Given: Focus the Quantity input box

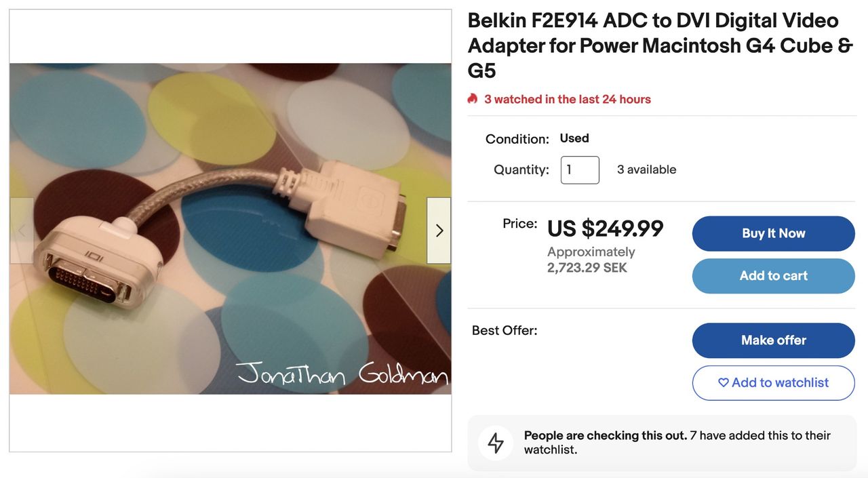Looking at the screenshot, I should tap(580, 170).
